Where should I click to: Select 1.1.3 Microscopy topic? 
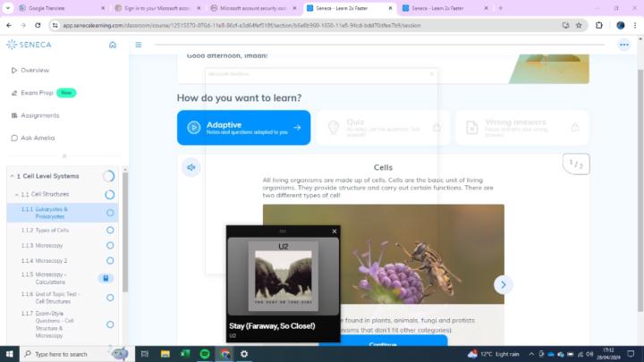(63, 246)
